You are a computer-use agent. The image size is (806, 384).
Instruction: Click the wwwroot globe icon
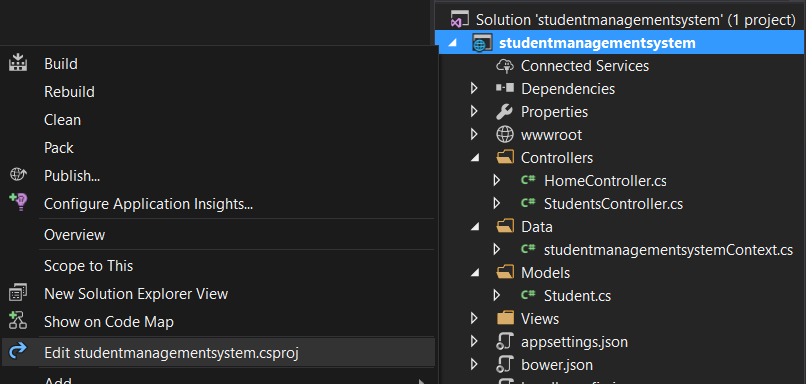tap(505, 135)
